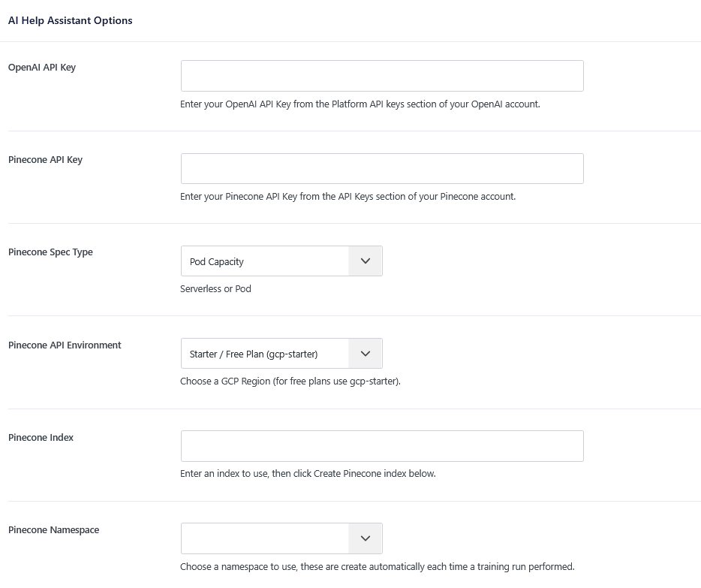This screenshot has height=588, width=701.
Task: Click the 'Pinecone API Environment' label
Action: [65, 345]
